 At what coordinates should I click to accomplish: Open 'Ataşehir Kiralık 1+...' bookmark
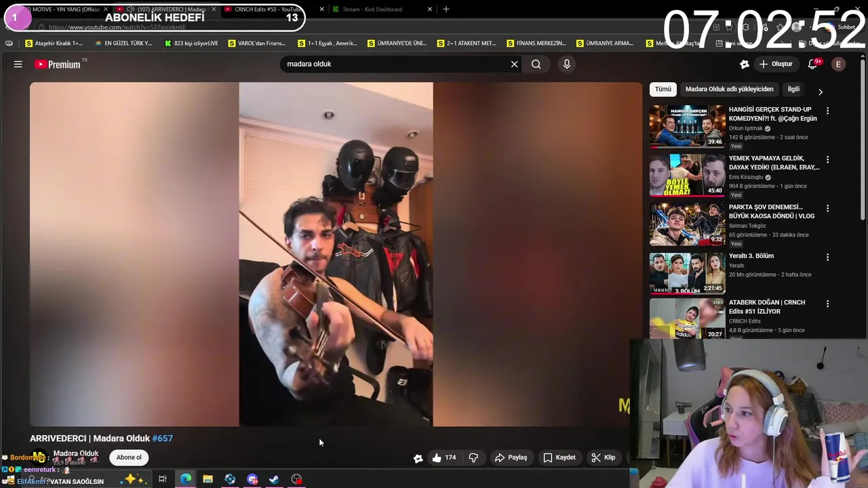pos(54,43)
